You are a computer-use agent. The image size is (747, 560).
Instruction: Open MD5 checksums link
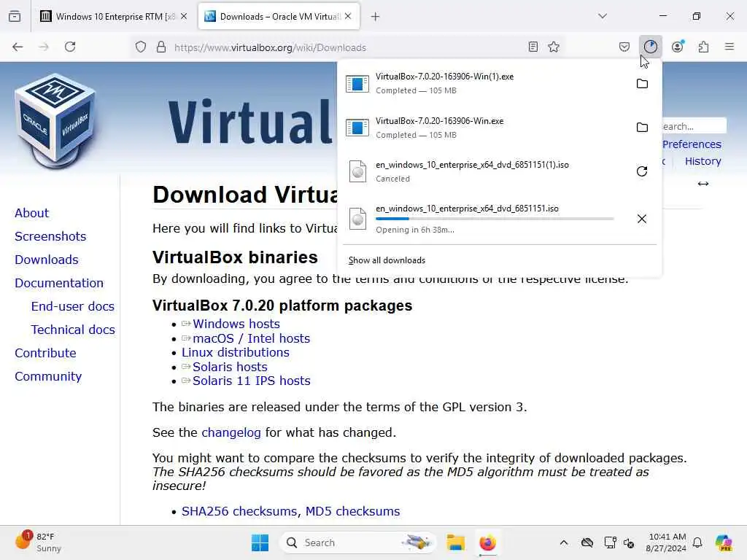pos(352,511)
